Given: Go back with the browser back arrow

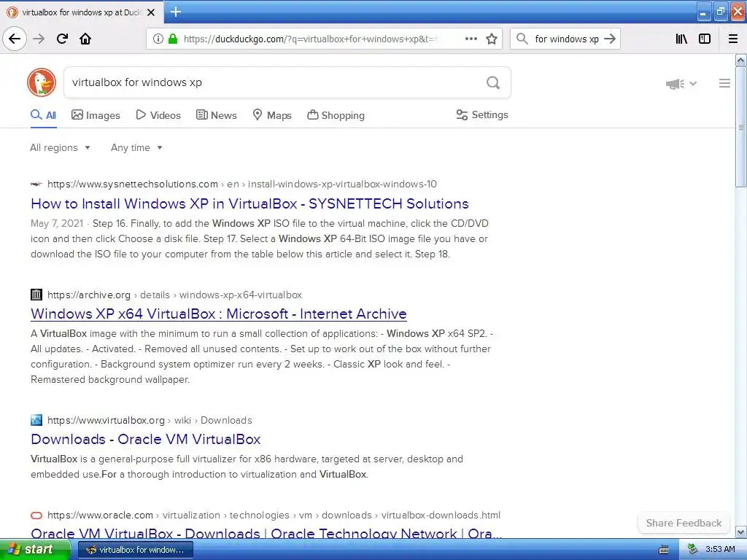Looking at the screenshot, I should (15, 39).
